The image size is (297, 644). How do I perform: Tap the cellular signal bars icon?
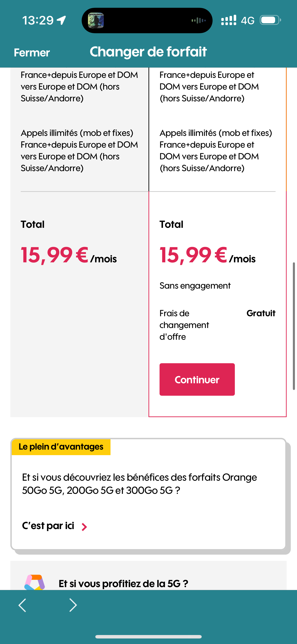[x=228, y=20]
